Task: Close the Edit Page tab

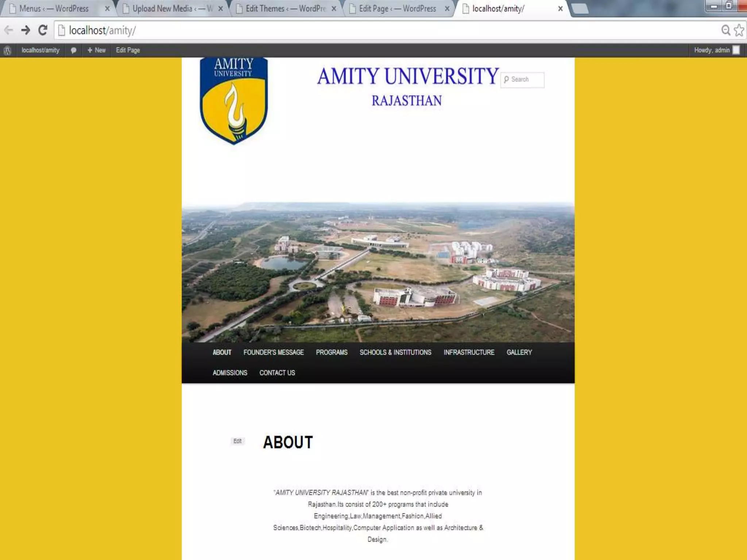Action: (447, 9)
